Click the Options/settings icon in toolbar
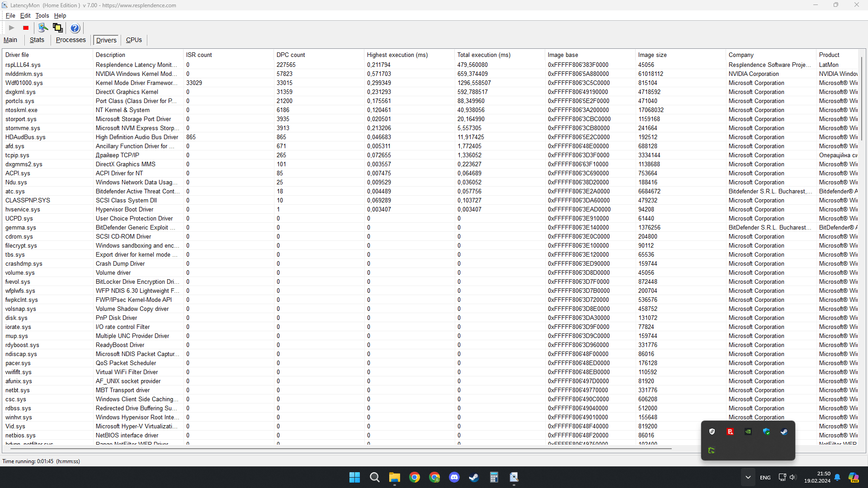The height and width of the screenshot is (488, 868). click(43, 28)
